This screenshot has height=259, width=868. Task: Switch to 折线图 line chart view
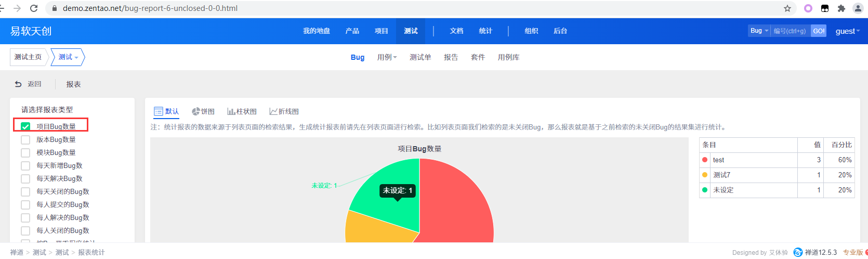(x=284, y=111)
